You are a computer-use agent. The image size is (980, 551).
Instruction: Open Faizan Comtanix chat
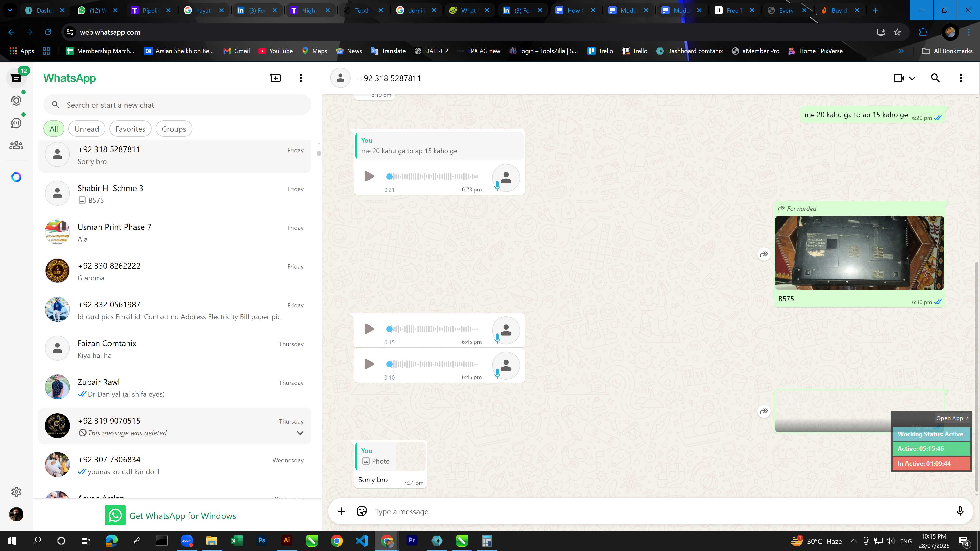point(175,349)
